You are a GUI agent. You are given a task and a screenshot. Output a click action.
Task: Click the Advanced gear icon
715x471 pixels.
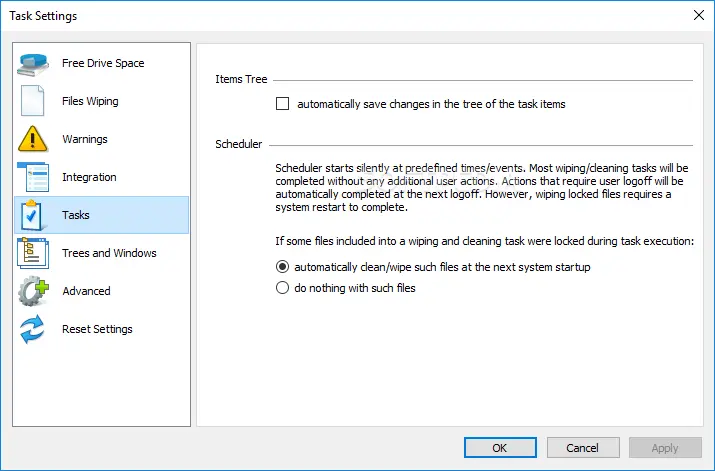click(x=33, y=291)
